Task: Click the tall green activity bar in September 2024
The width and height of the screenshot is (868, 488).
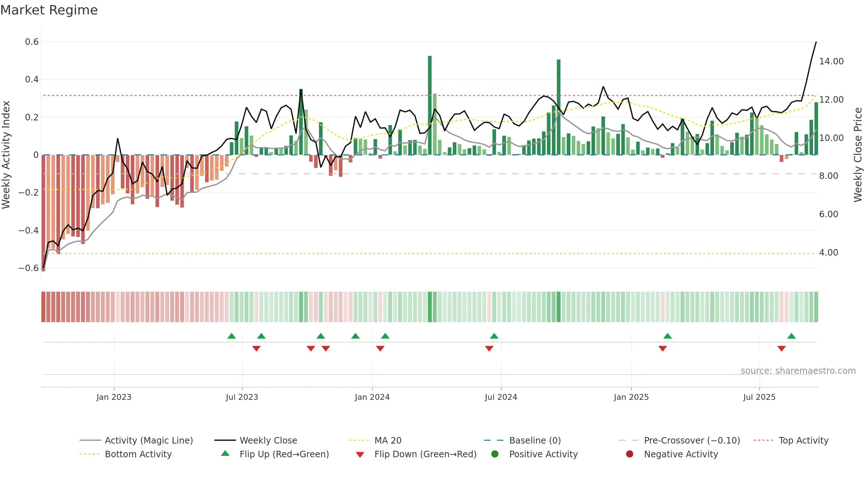Action: coord(559,107)
